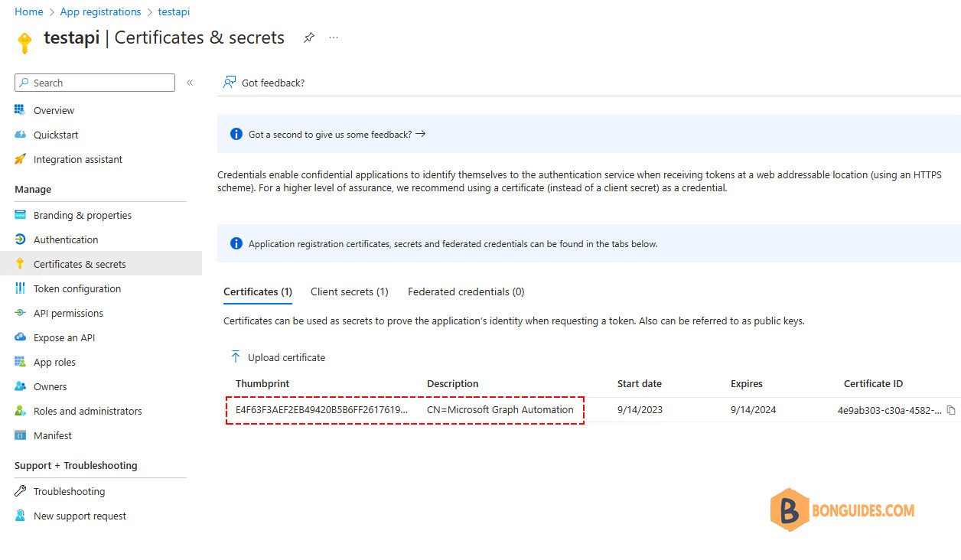Click the Branding & properties icon
This screenshot has width=961, height=560.
click(20, 215)
